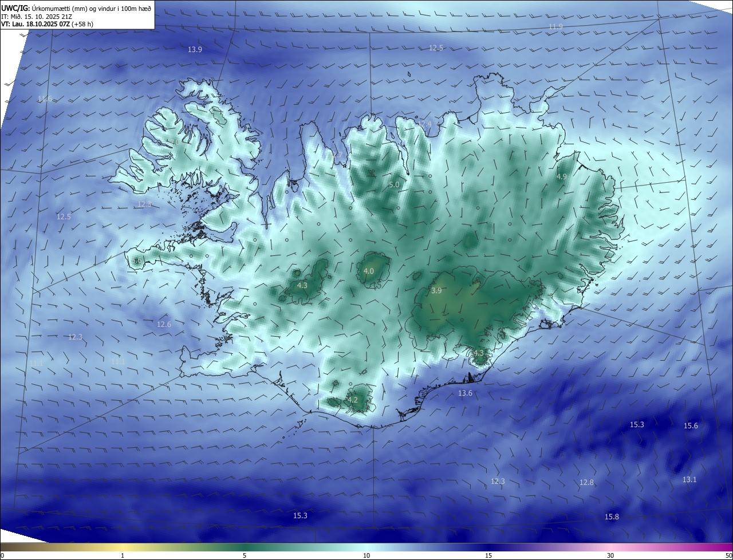The image size is (733, 560).
Task: Click the '30' tick label on the legend
Action: point(610,555)
